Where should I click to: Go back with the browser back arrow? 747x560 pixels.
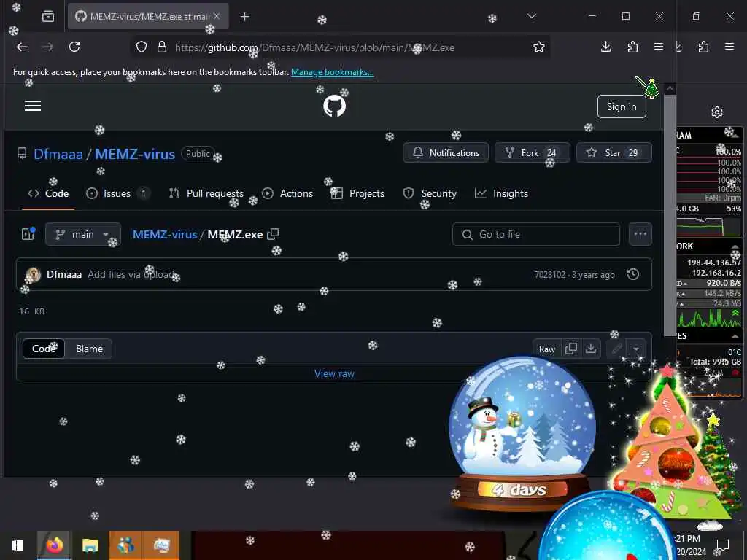[22, 47]
